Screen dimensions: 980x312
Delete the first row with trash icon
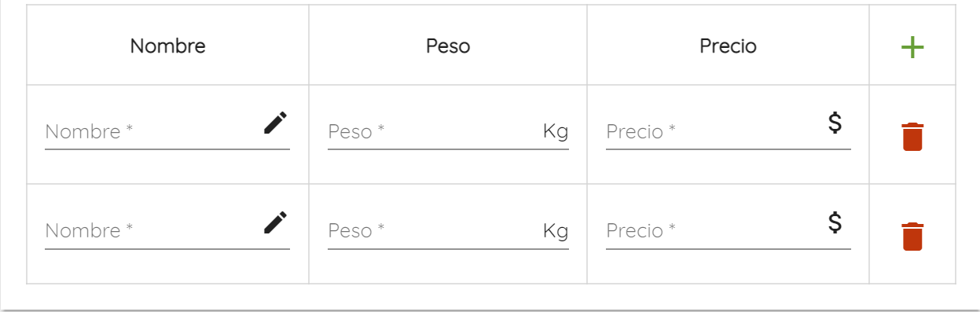912,136
